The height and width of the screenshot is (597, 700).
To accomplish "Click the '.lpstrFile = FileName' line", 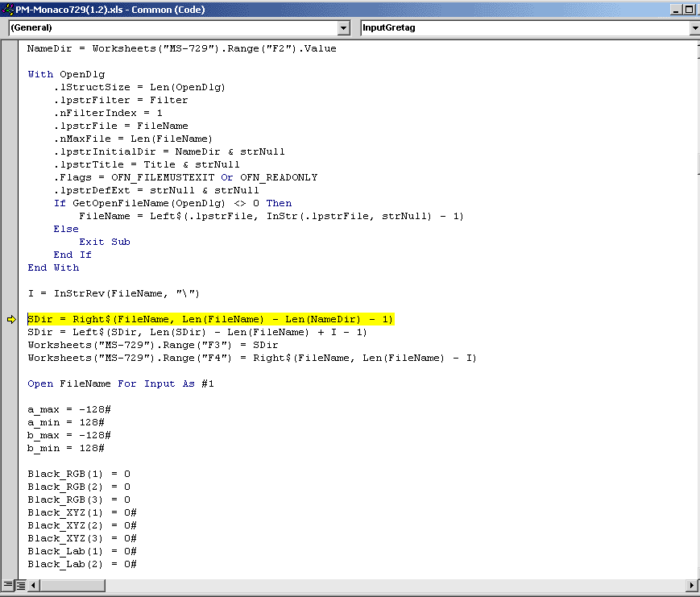I will click(x=121, y=126).
